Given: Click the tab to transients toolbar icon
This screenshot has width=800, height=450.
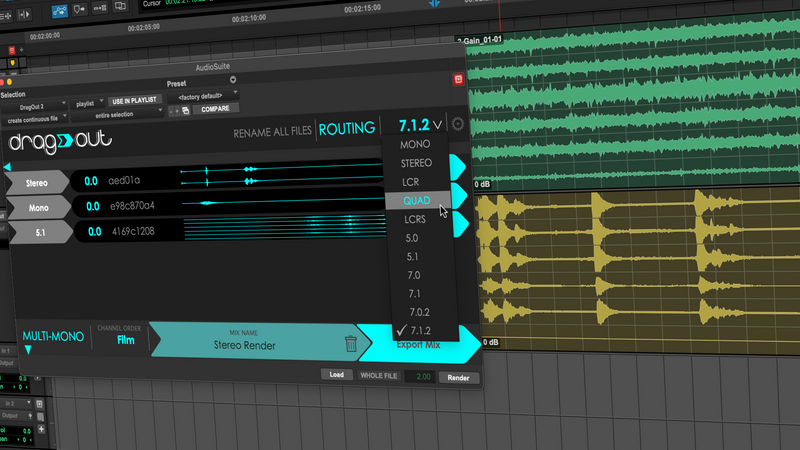Looking at the screenshot, I should coord(24,15).
